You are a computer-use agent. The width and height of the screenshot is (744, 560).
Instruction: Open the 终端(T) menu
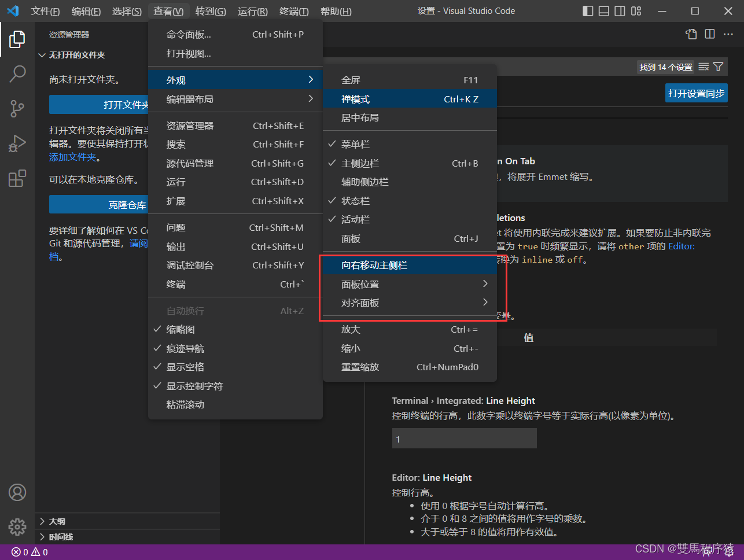294,11
